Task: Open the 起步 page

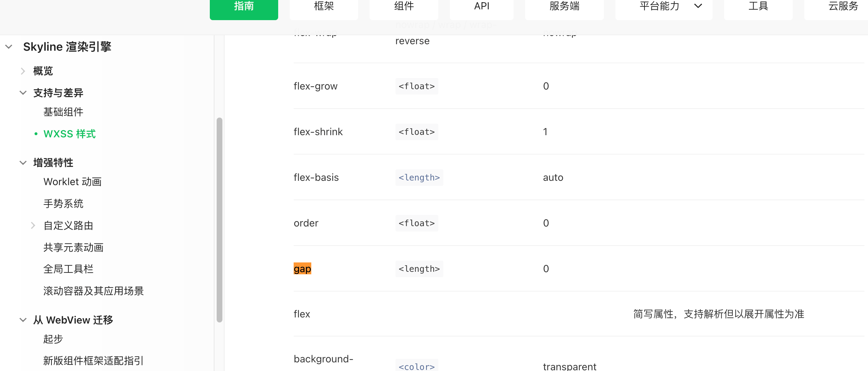Action: pyautogui.click(x=53, y=339)
